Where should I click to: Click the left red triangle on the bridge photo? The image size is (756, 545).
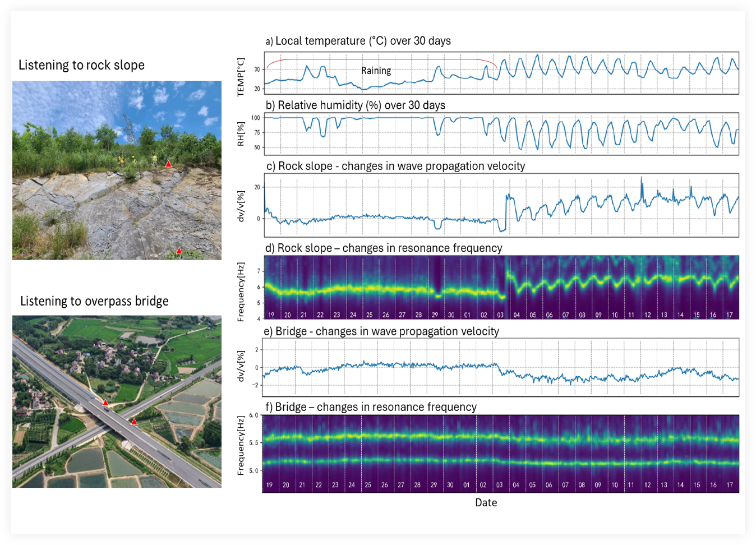pyautogui.click(x=105, y=403)
